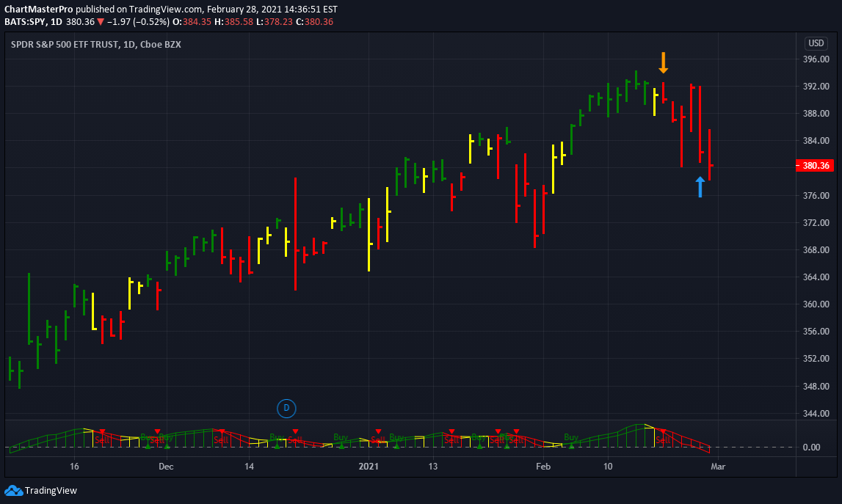The image size is (842, 504).
Task: Click the 2021 label on time axis
Action: point(369,467)
